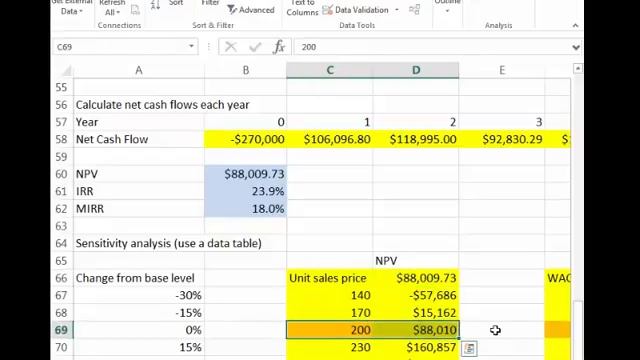Image resolution: width=640 pixels, height=360 pixels.
Task: Select the NPV value $88,009.73 in column B
Action: pos(245,174)
